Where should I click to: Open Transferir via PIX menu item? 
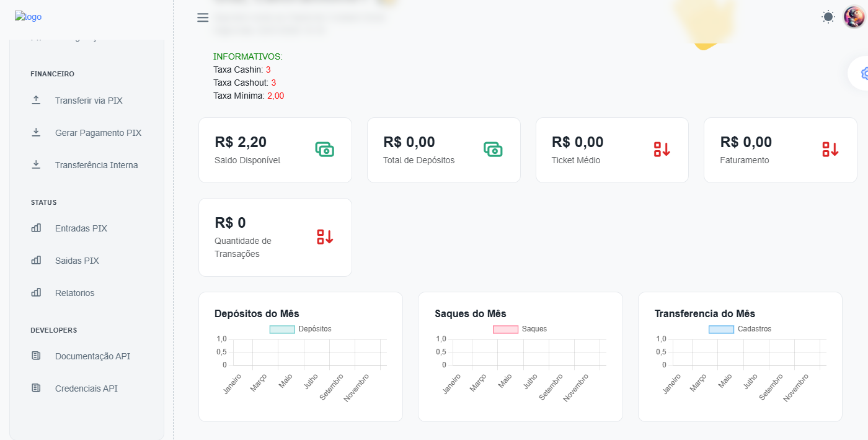89,101
